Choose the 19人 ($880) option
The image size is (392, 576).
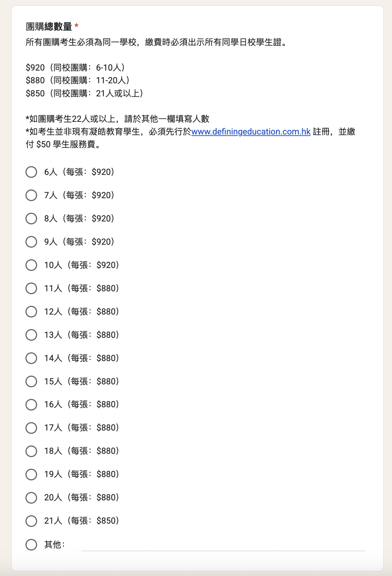pos(31,474)
